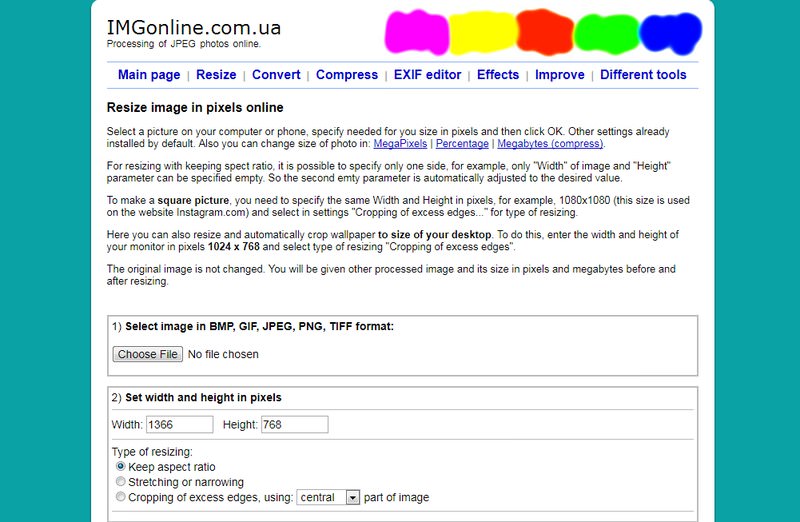This screenshot has width=800, height=522.
Task: Open the Convert menu item
Action: pos(276,74)
